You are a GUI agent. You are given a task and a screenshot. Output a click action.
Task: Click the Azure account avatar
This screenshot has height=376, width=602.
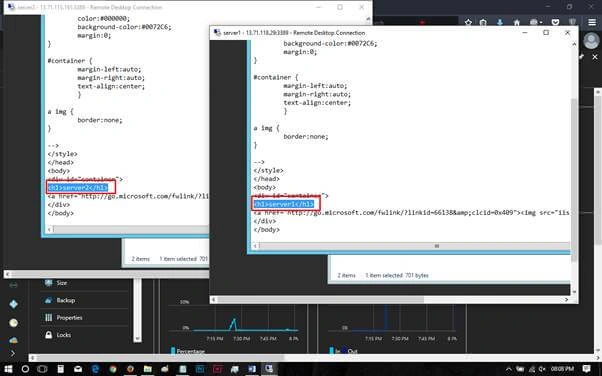coord(591,40)
